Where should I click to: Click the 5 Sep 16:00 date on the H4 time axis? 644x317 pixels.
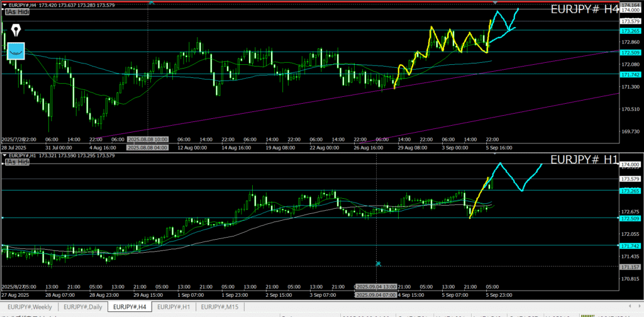499,147
